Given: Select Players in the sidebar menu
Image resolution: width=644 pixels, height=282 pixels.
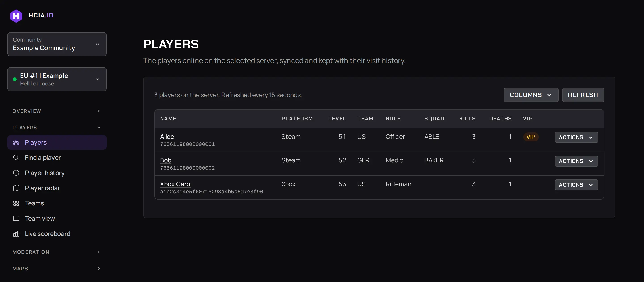Looking at the screenshot, I should click(x=57, y=142).
